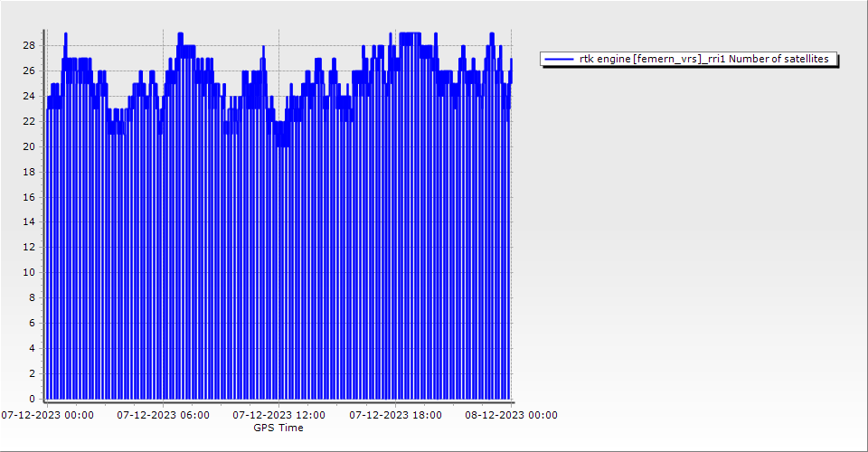Screen dimensions: 868x452
Task: Click the y-axis tick label 0
Action: [32, 399]
